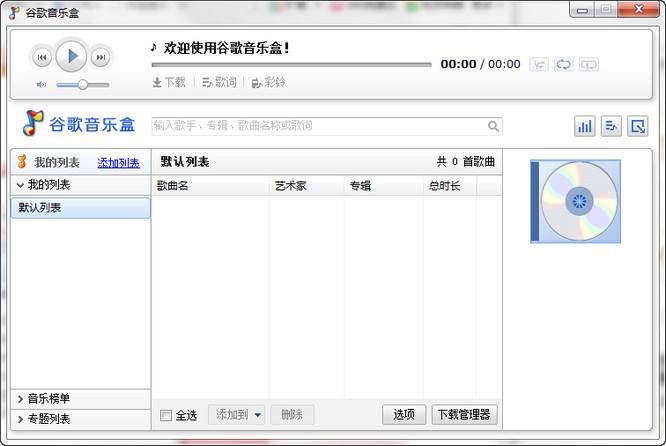Viewport: 666px width, 446px height.
Task: Sort by 总时长 column header
Action: point(450,186)
